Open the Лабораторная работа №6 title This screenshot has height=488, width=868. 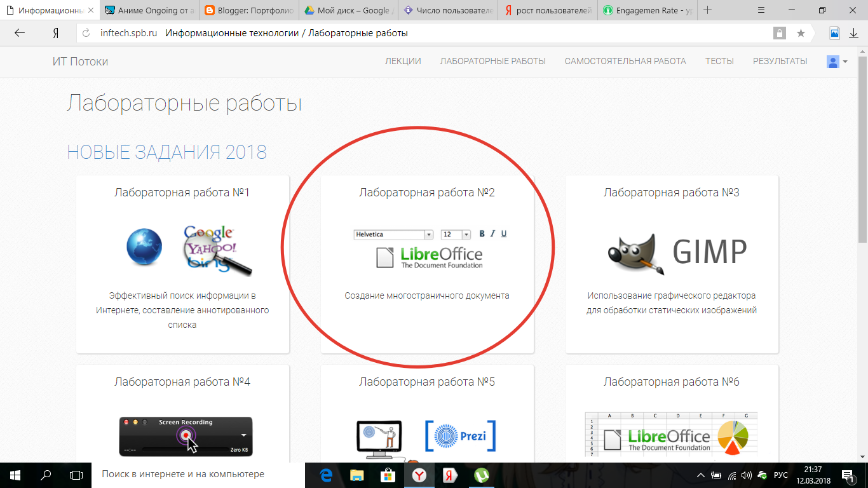(x=672, y=381)
